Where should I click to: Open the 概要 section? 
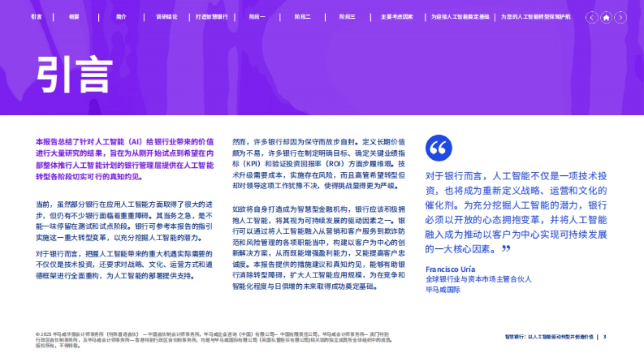point(74,17)
